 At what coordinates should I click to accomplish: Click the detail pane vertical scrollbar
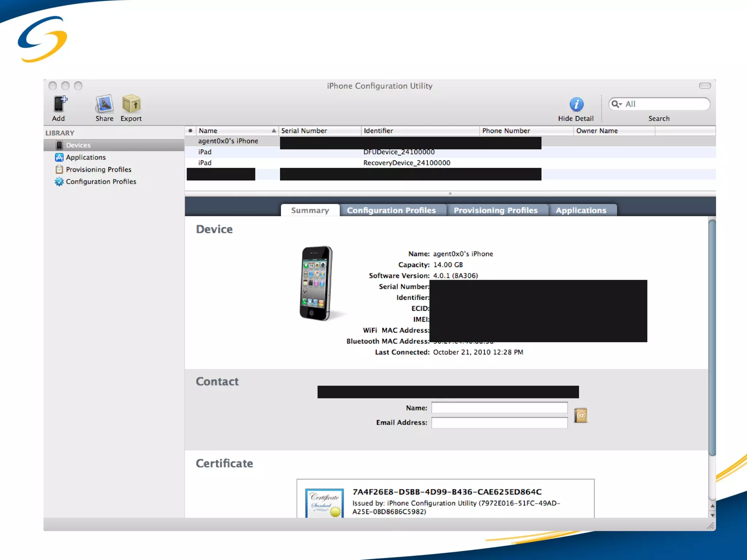[712, 337]
